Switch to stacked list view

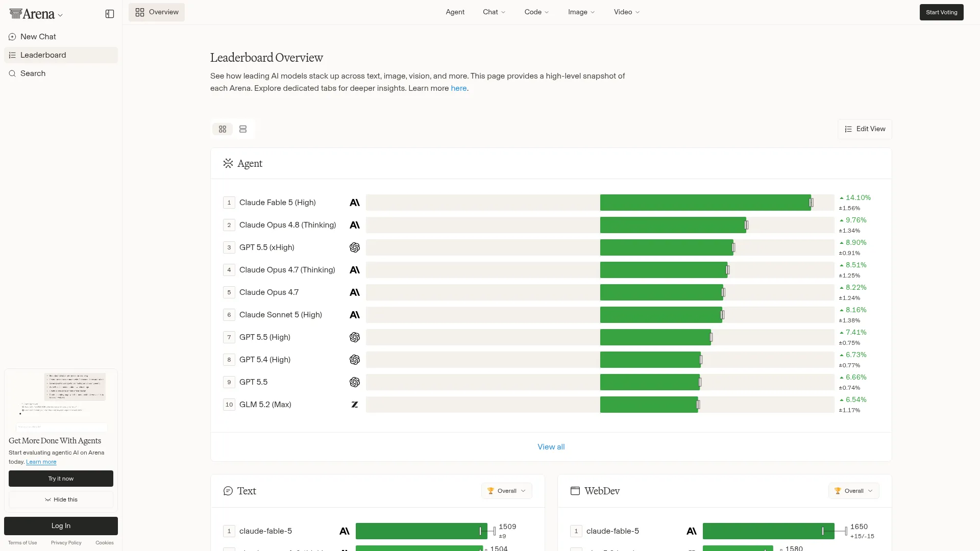[x=243, y=129]
